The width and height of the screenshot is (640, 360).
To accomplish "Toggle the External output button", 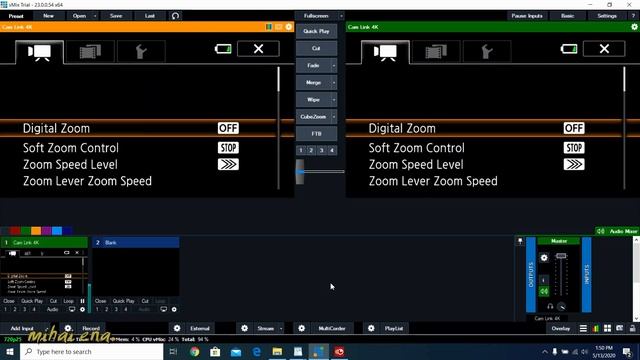I will click(x=200, y=328).
